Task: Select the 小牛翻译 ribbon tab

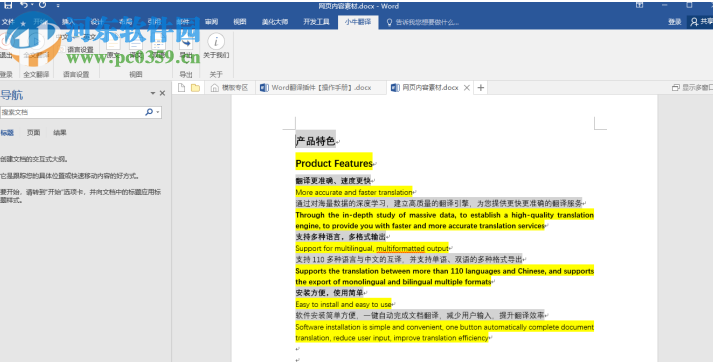Action: [x=358, y=22]
